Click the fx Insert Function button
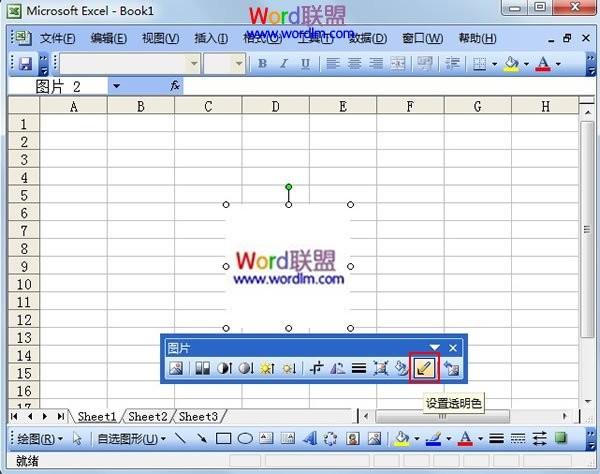 [175, 86]
